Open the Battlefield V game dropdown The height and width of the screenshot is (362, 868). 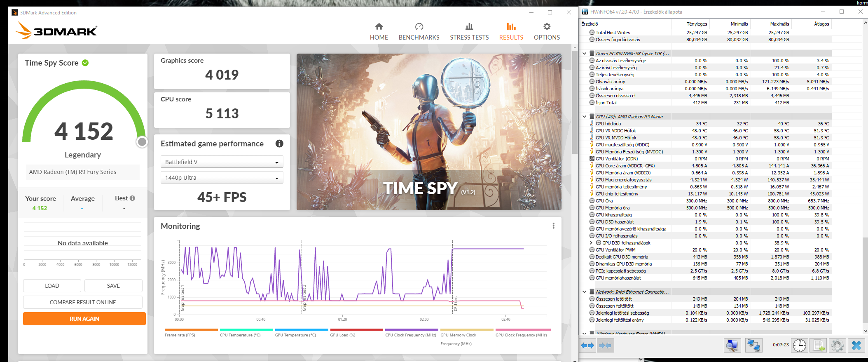[222, 162]
